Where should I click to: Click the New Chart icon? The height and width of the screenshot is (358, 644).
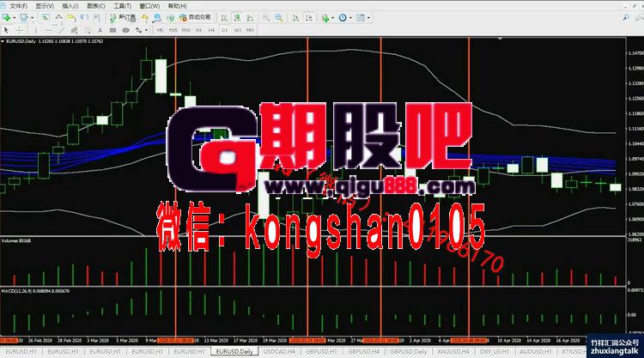[6, 18]
